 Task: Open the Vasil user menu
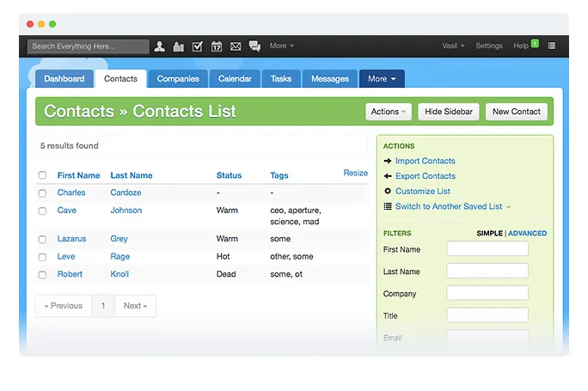tap(453, 46)
